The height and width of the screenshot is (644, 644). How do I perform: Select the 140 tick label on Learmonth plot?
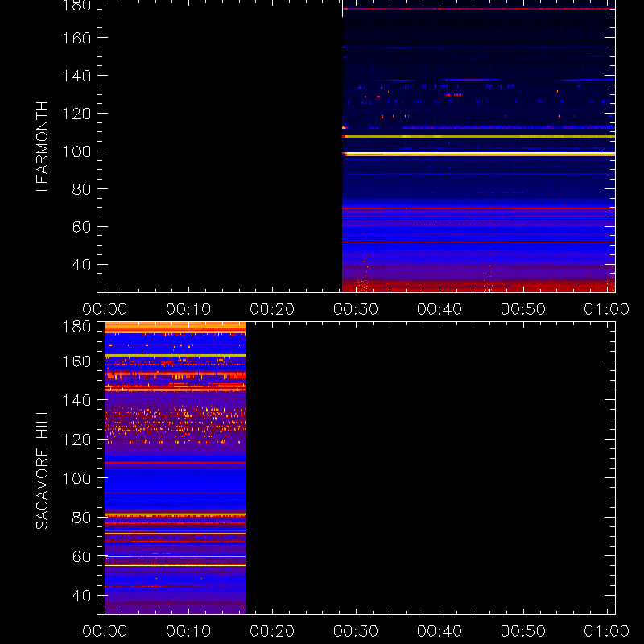coord(76,76)
